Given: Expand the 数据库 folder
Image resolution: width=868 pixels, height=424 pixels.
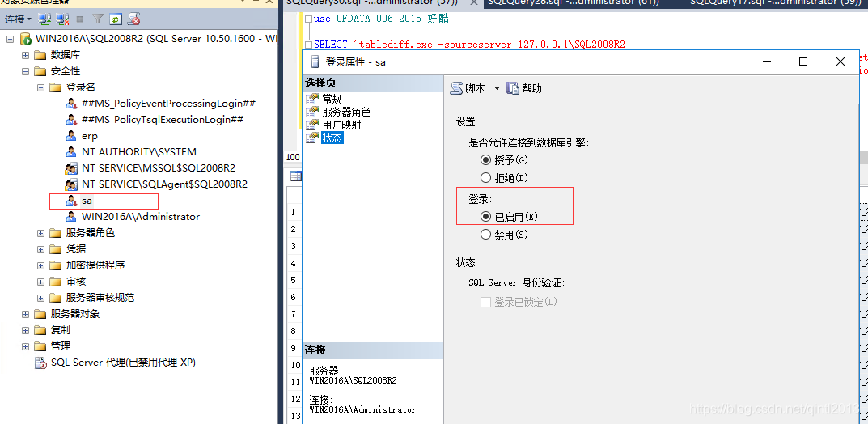Looking at the screenshot, I should (x=25, y=55).
